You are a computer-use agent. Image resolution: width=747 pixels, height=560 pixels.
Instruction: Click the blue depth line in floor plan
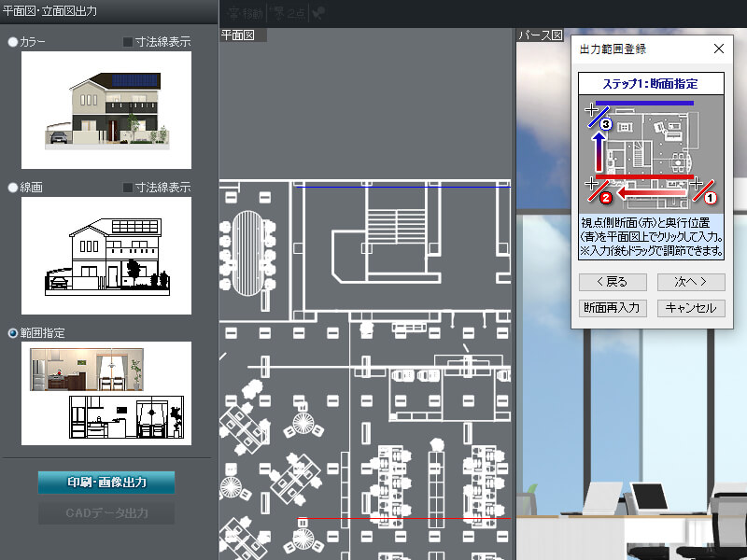pyautogui.click(x=402, y=188)
